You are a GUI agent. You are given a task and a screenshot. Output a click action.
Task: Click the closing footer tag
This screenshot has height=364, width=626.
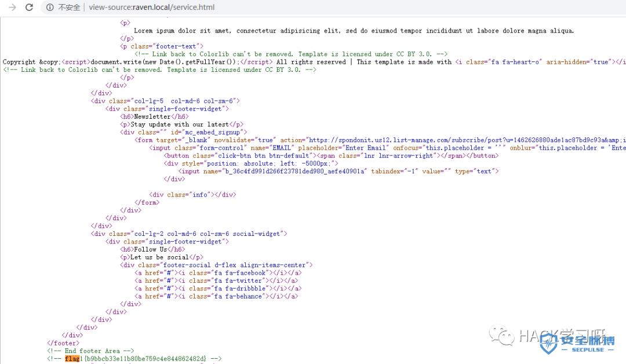pyautogui.click(x=63, y=343)
